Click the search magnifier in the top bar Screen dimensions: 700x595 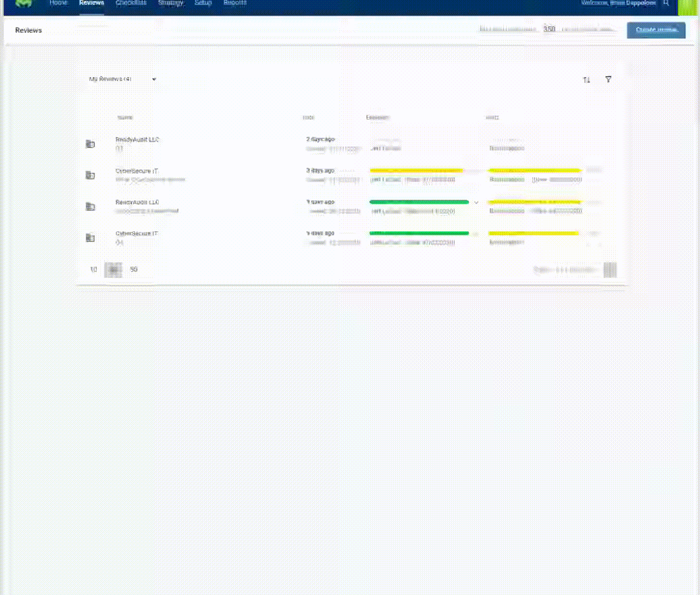click(666, 3)
